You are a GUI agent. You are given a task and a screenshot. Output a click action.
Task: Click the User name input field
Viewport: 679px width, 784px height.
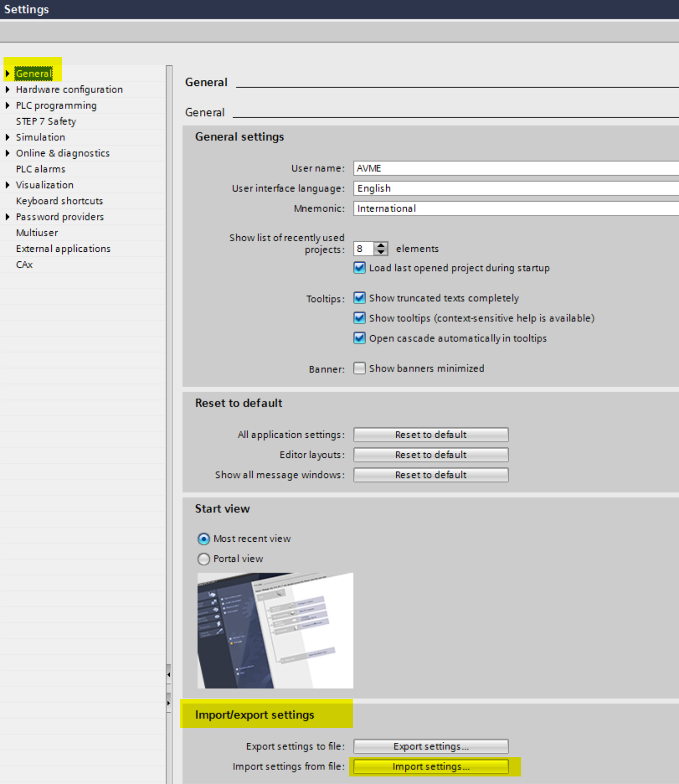click(515, 168)
